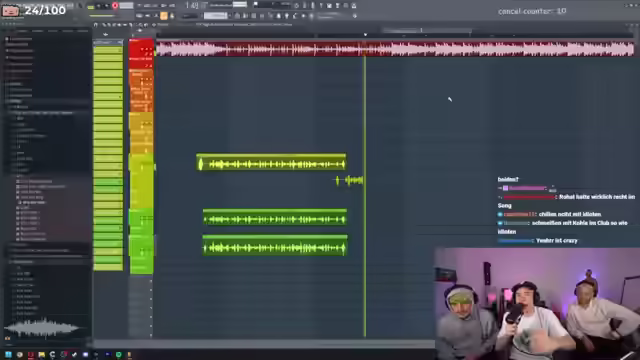The height and width of the screenshot is (360, 640).
Task: Click chat message 'Yeahrr ist crazy'
Action: pyautogui.click(x=557, y=241)
